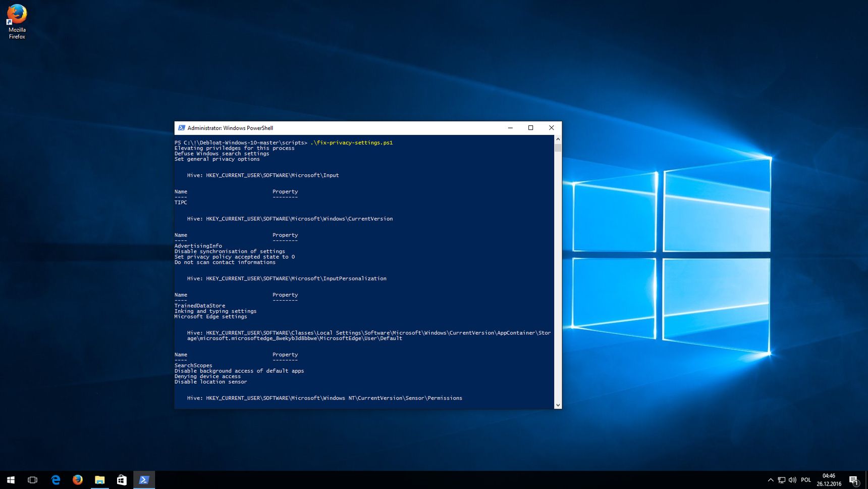
Task: Click the PowerShell icon in title bar
Action: [182, 128]
